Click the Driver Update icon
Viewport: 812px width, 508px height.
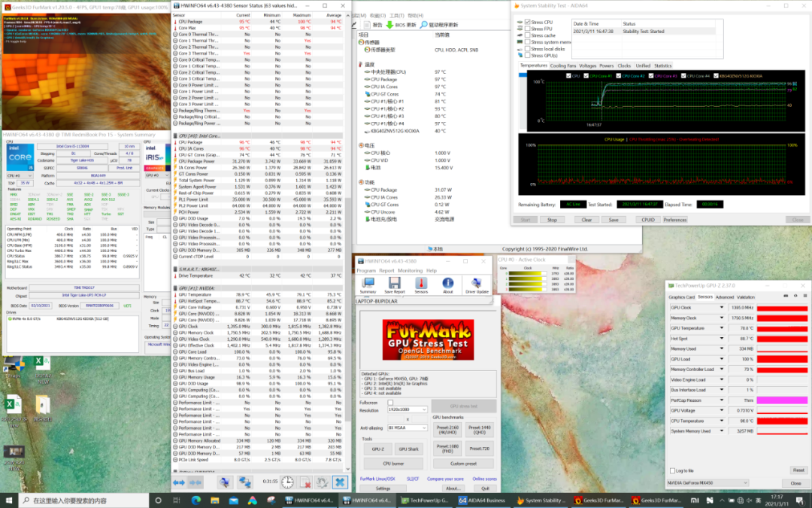tap(477, 284)
